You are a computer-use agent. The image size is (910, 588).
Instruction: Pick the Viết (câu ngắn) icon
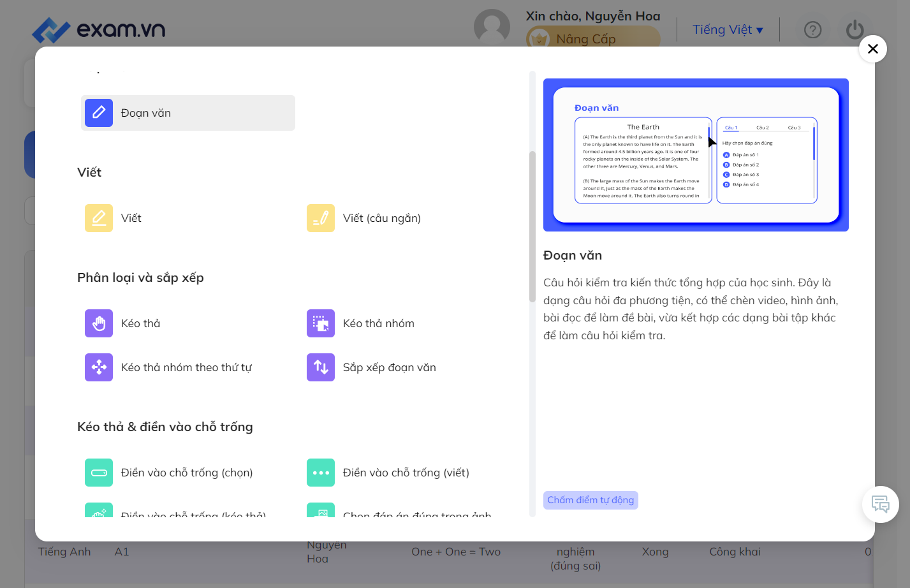321,218
